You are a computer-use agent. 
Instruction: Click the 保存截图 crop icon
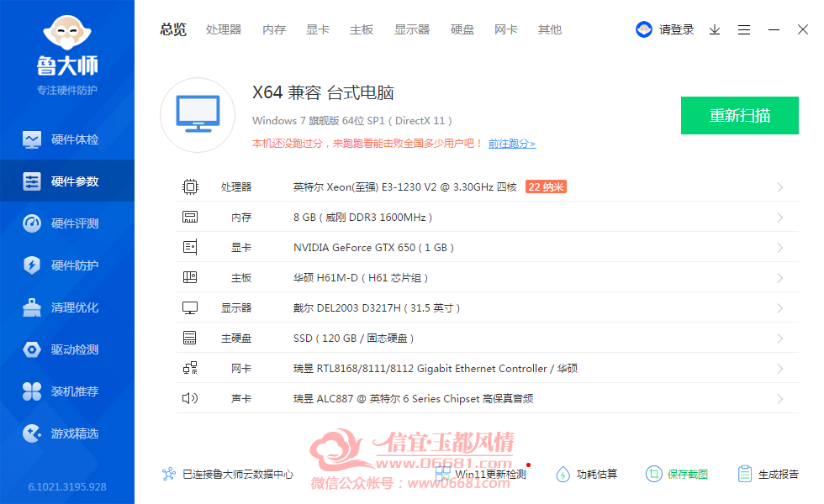pyautogui.click(x=653, y=474)
